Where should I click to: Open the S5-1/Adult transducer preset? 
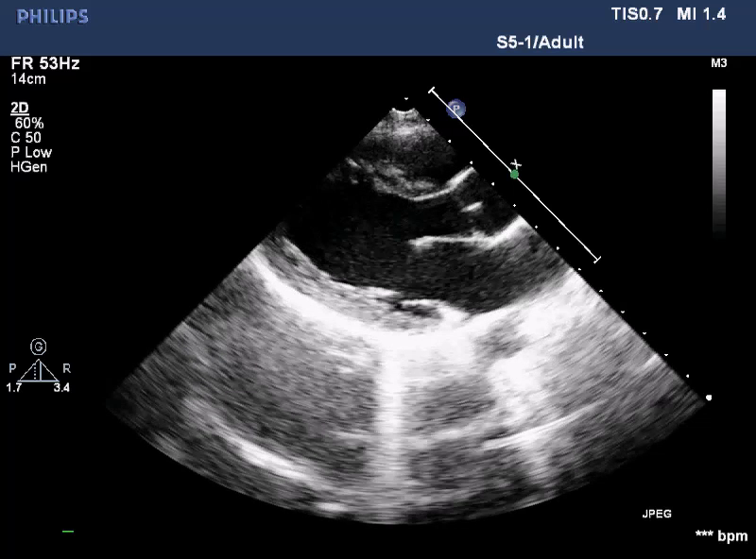(541, 42)
